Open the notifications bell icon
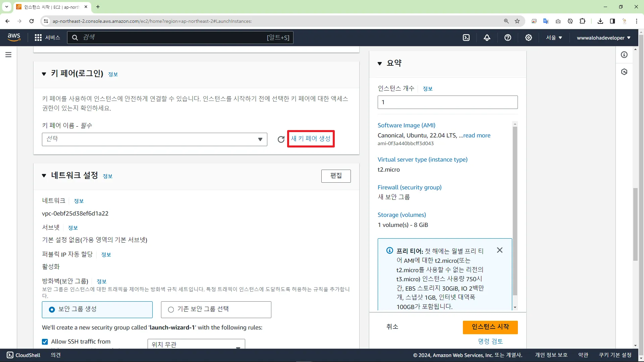Viewport: 644px width, 362px height. [x=487, y=38]
